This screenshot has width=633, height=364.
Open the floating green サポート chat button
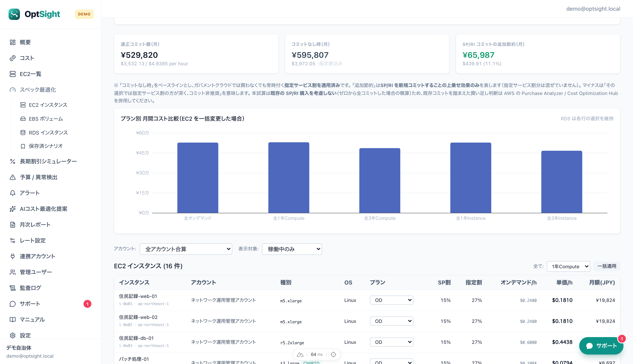[601, 346]
